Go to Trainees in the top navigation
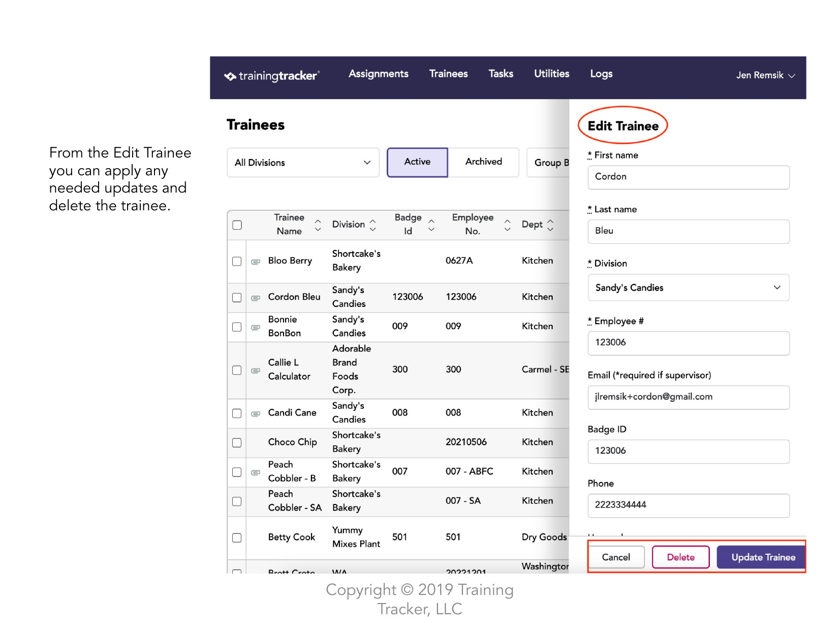The height and width of the screenshot is (630, 840). click(448, 74)
